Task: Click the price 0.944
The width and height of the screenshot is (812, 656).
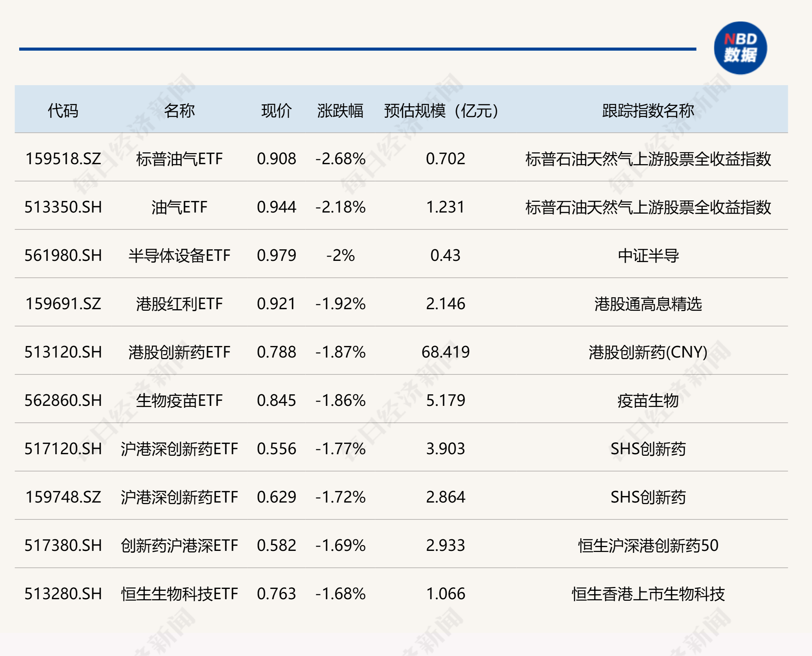Action: pos(276,207)
